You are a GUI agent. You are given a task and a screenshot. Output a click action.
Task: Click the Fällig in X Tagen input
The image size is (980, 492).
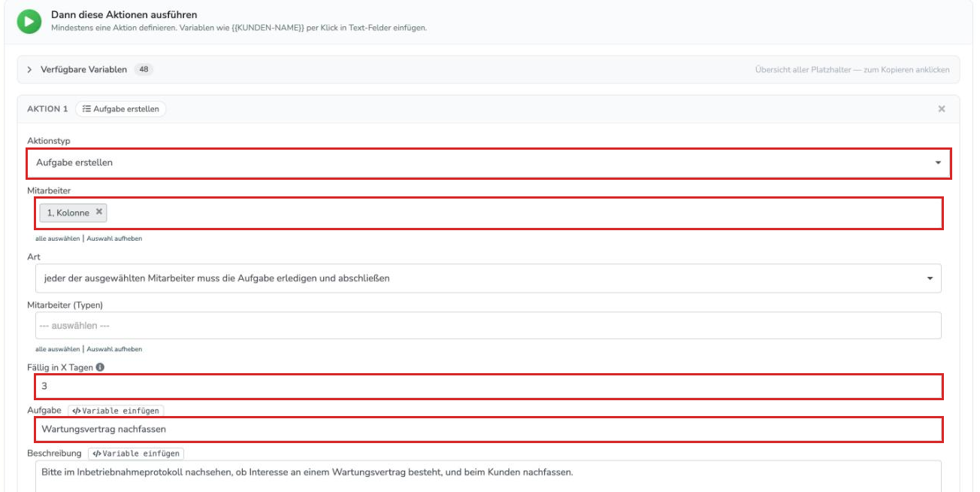[x=488, y=386]
